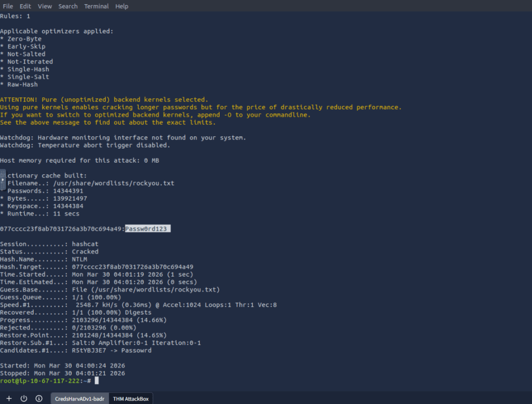Screen dimensions: 532x404
Task: Open the Terminal menu
Action: 96,6
